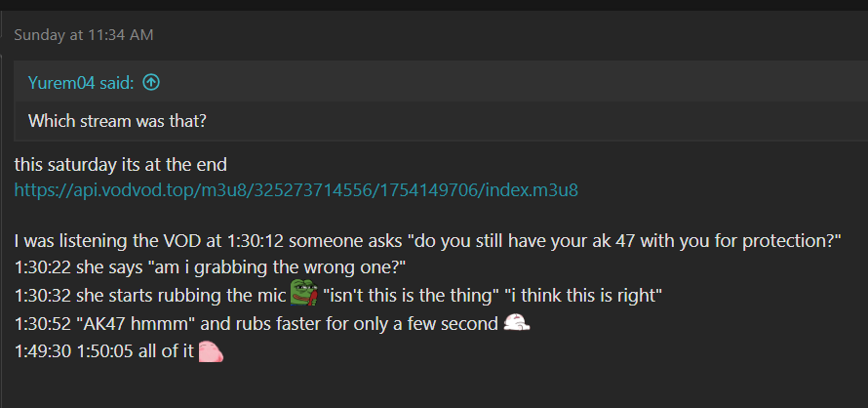This screenshot has height=408, width=868.
Task: Click the pink blob emoji
Action: tap(211, 351)
